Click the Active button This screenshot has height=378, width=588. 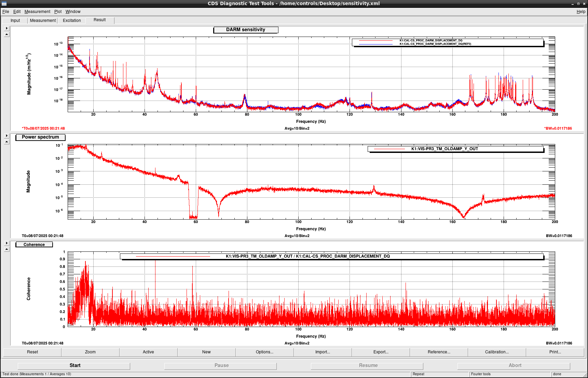[148, 352]
